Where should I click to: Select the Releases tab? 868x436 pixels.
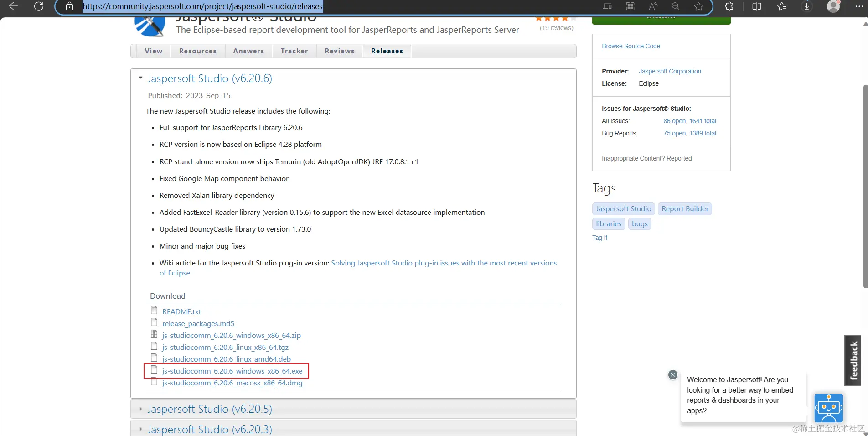coord(387,51)
